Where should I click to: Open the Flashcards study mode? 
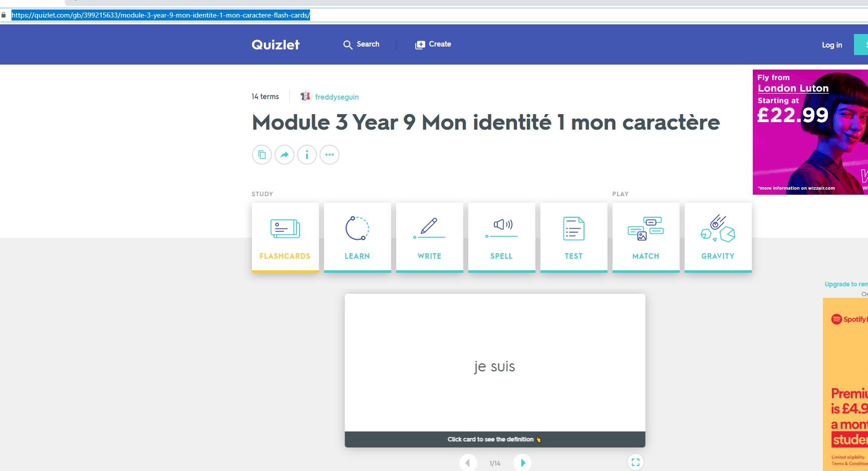click(285, 237)
